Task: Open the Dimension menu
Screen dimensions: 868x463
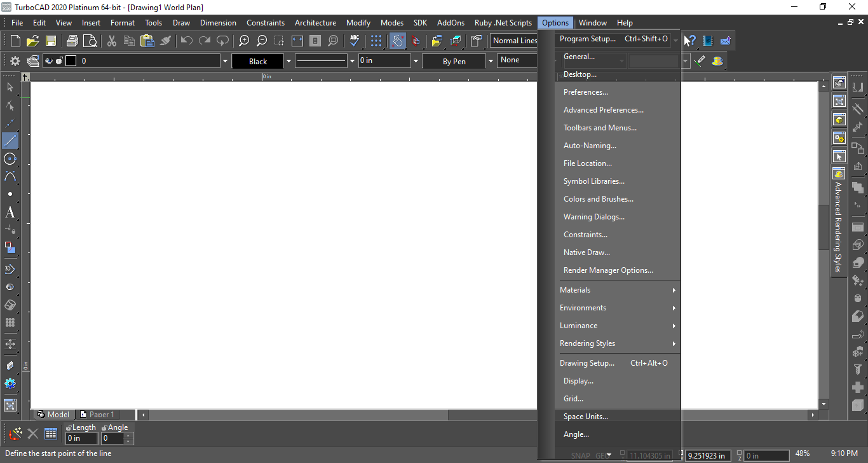Action: (218, 23)
